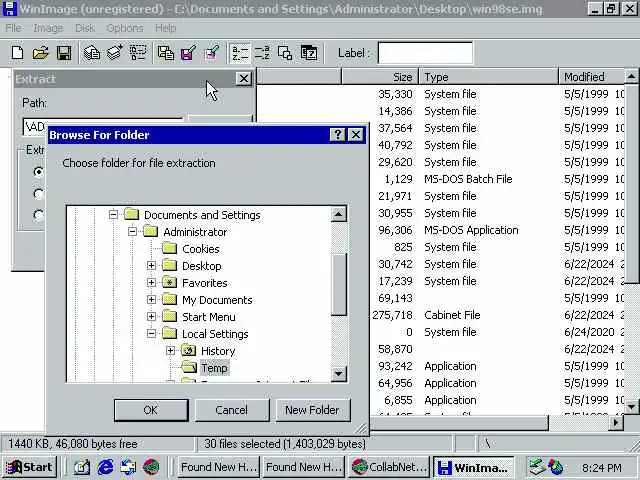Click the Extract Path input field
This screenshot has width=640, height=480.
(x=103, y=126)
